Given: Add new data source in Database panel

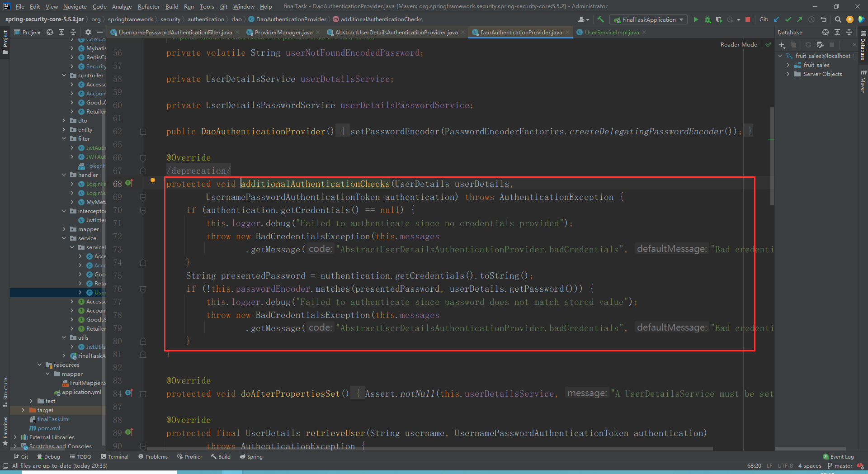Looking at the screenshot, I should pos(782,45).
